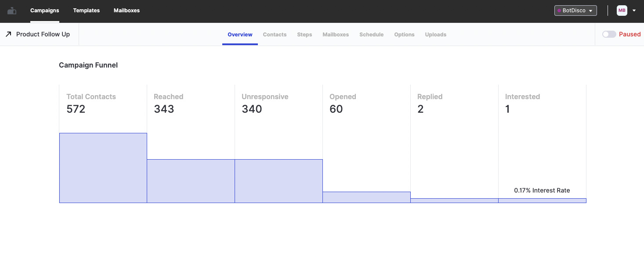
Task: Click the Opened funnel bar
Action: [x=366, y=197]
